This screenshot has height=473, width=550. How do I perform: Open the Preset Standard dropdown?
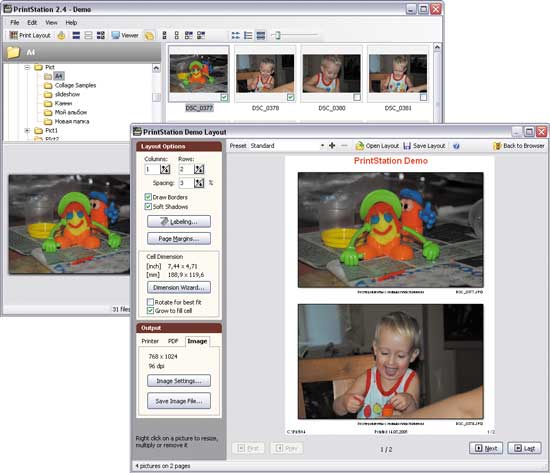[x=322, y=146]
